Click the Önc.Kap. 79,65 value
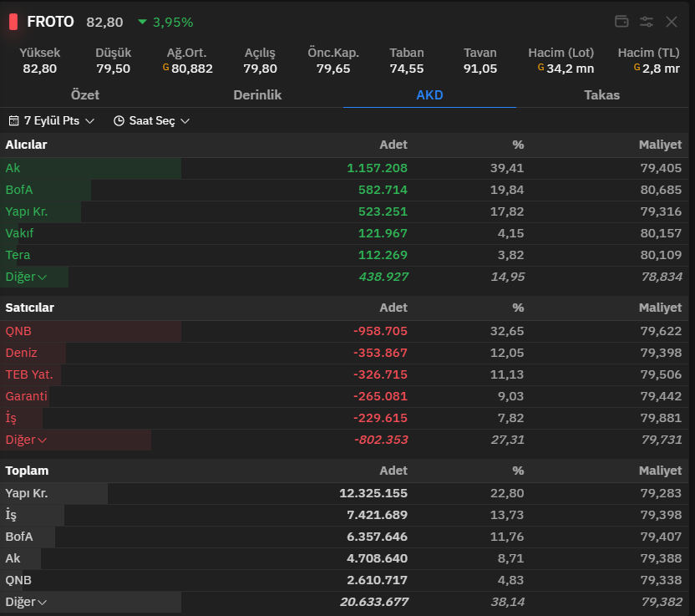Image resolution: width=695 pixels, height=616 pixels. tap(333, 69)
